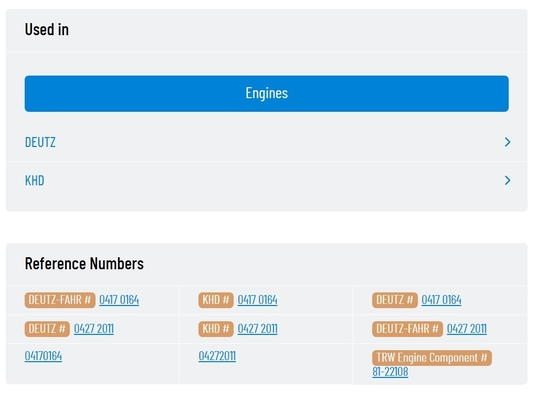
Task: Click KHD reference number 0417 0164
Action: [x=257, y=300]
